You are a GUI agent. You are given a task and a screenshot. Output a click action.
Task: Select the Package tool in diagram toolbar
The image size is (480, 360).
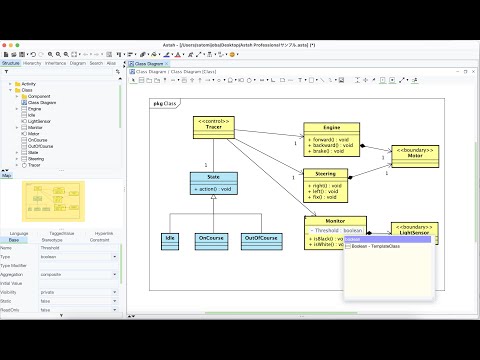coord(149,80)
